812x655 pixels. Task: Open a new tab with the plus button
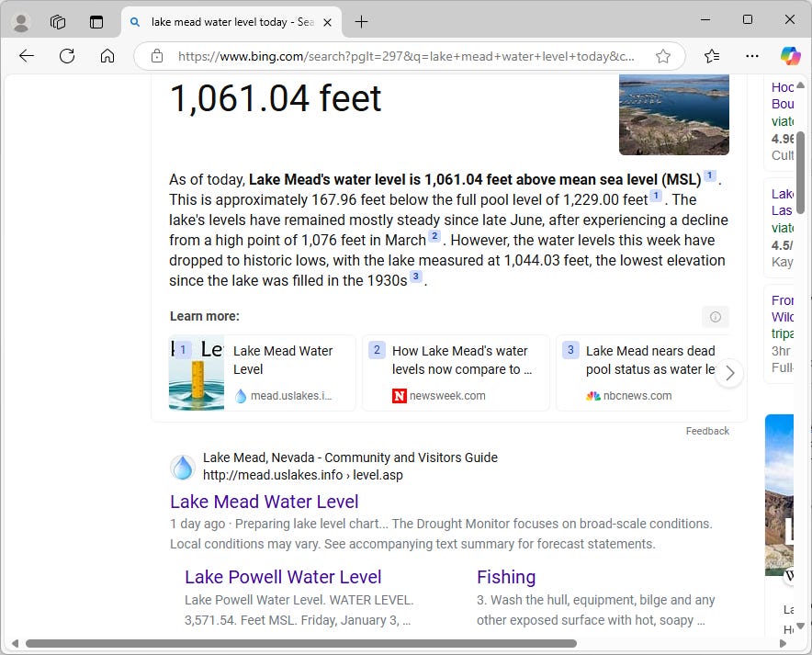pos(362,22)
